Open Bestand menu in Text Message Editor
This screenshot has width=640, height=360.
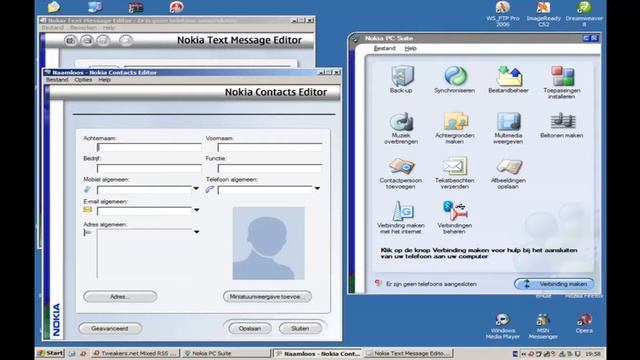click(x=53, y=28)
